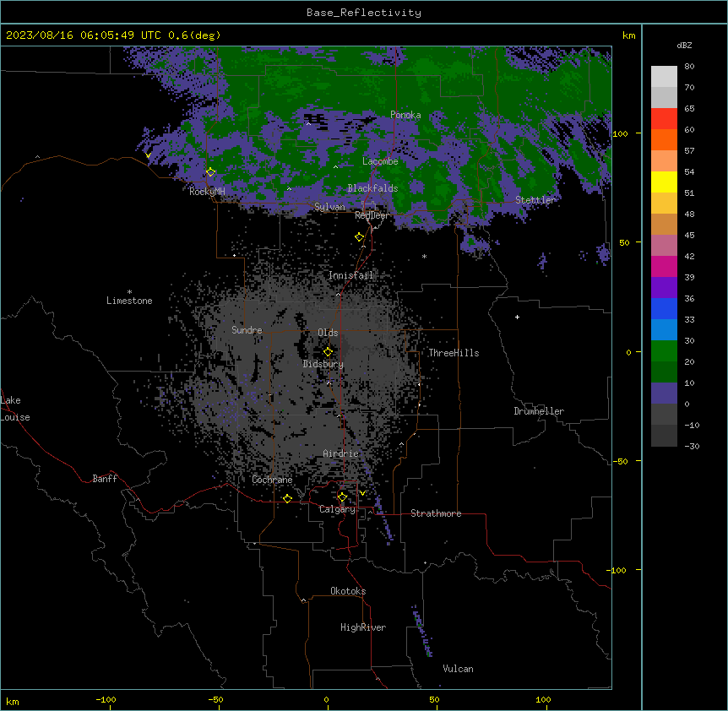Click the 80 value on dBZ legend
The image size is (728, 711).
pyautogui.click(x=689, y=67)
